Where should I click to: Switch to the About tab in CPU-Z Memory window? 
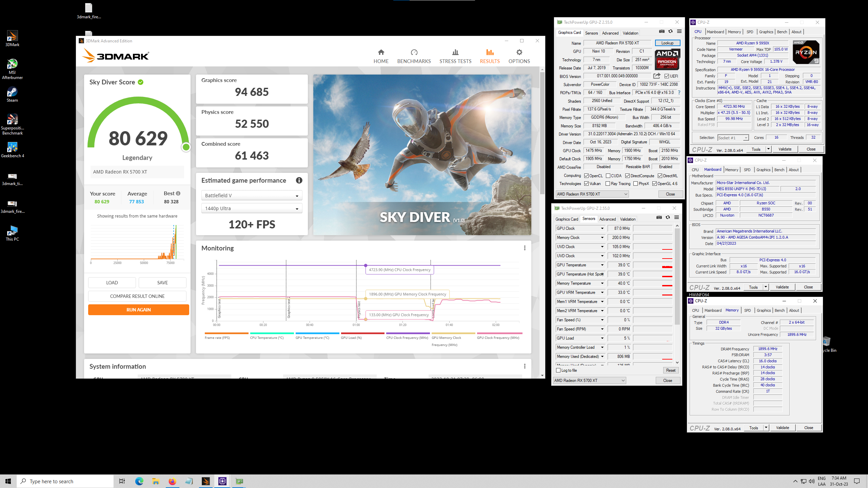[794, 310]
